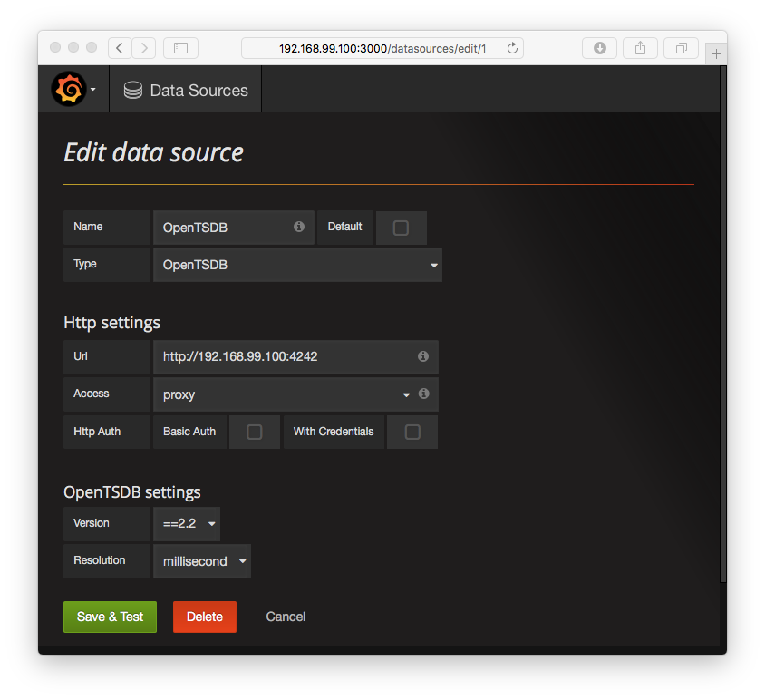
Task: Enable the Default checkbox
Action: click(x=401, y=228)
